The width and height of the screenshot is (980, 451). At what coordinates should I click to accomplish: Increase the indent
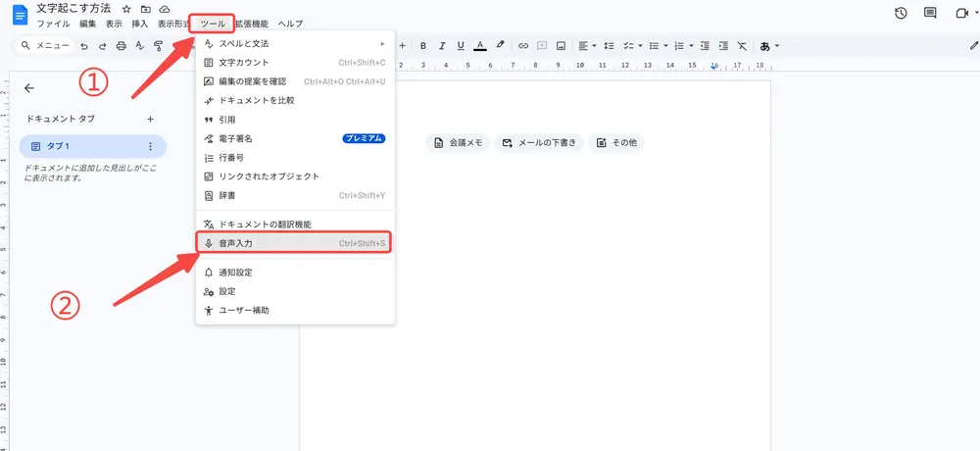click(x=723, y=46)
